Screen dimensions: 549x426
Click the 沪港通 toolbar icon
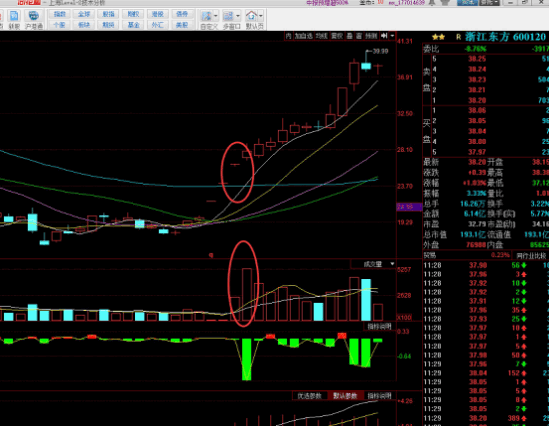coord(34,20)
